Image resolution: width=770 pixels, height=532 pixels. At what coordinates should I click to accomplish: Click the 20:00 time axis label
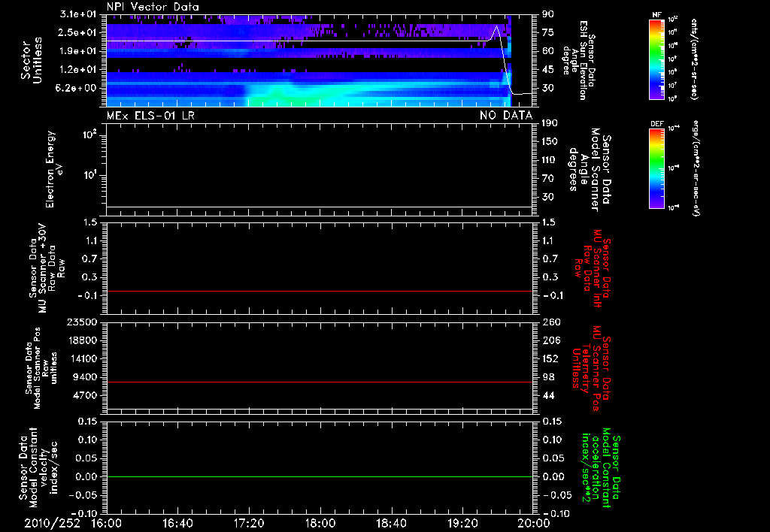(x=534, y=523)
